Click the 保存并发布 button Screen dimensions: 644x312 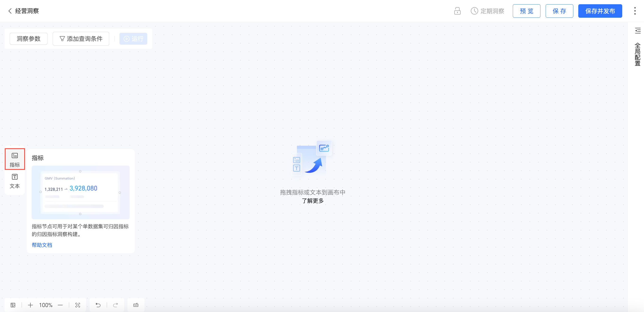pos(600,11)
